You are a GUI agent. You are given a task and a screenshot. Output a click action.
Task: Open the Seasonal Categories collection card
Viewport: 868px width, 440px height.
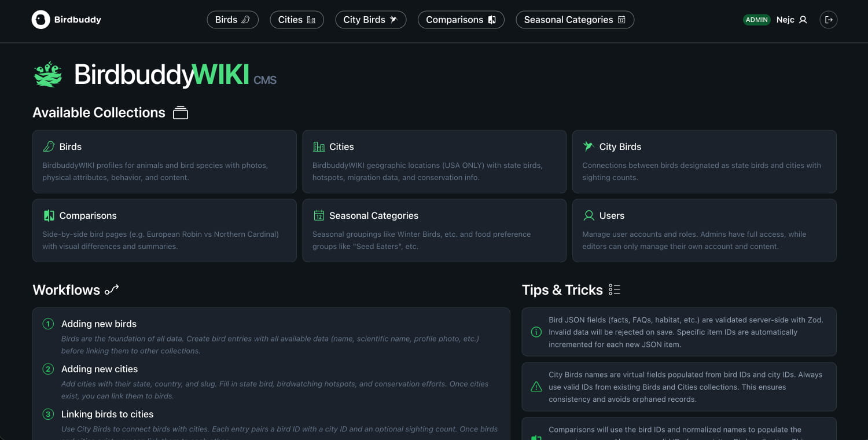click(435, 230)
